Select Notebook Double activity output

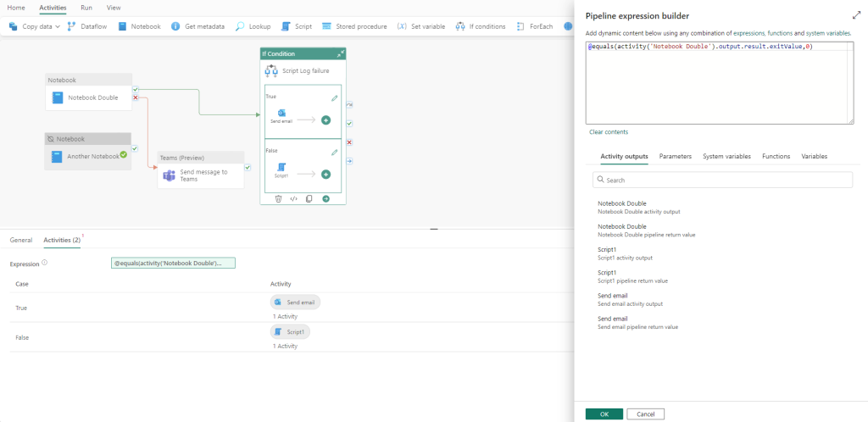[x=639, y=208]
